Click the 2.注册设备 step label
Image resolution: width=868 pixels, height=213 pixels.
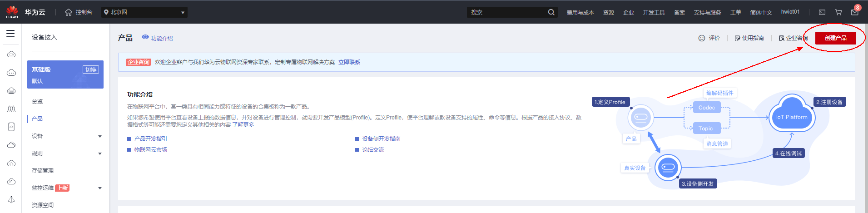click(x=829, y=102)
